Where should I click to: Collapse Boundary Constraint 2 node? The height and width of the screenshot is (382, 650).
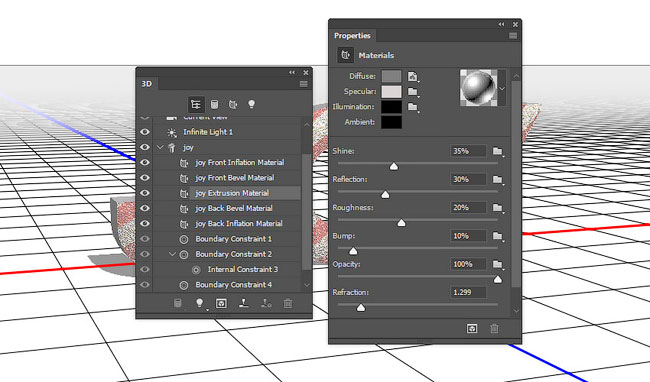(x=172, y=254)
